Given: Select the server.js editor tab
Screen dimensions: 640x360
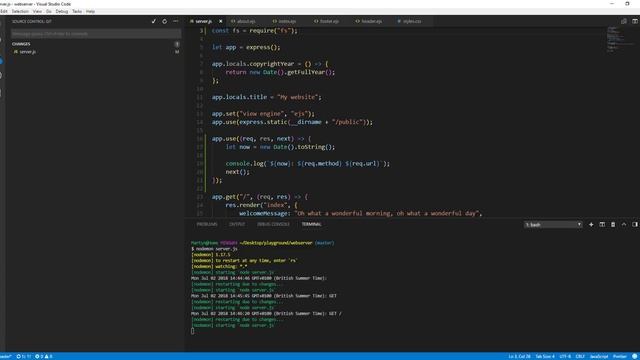Looking at the screenshot, I should pyautogui.click(x=203, y=21).
